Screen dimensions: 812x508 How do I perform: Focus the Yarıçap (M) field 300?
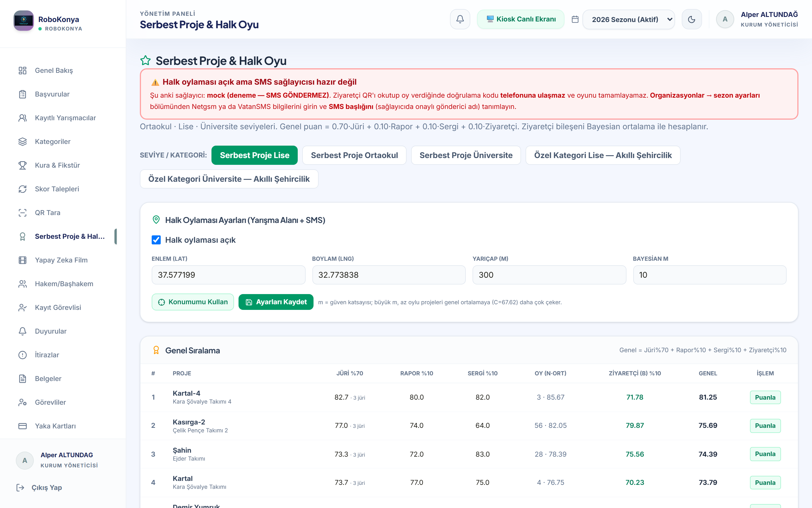click(x=549, y=275)
